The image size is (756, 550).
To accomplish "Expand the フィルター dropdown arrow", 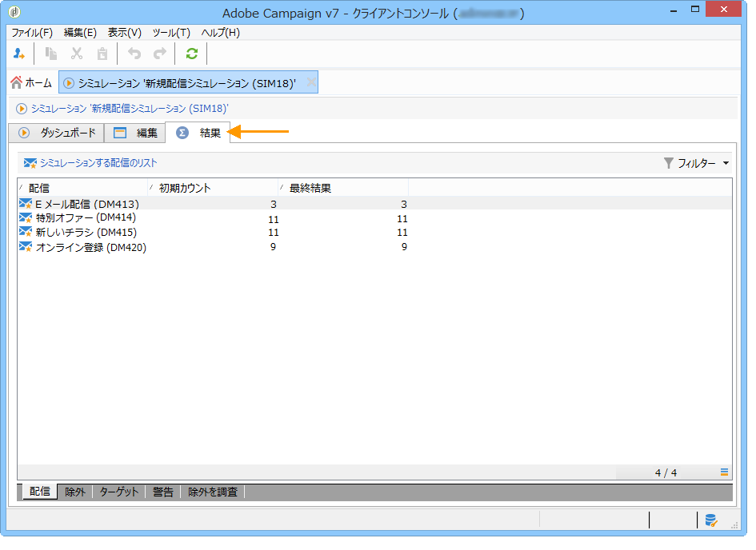I will click(x=726, y=163).
